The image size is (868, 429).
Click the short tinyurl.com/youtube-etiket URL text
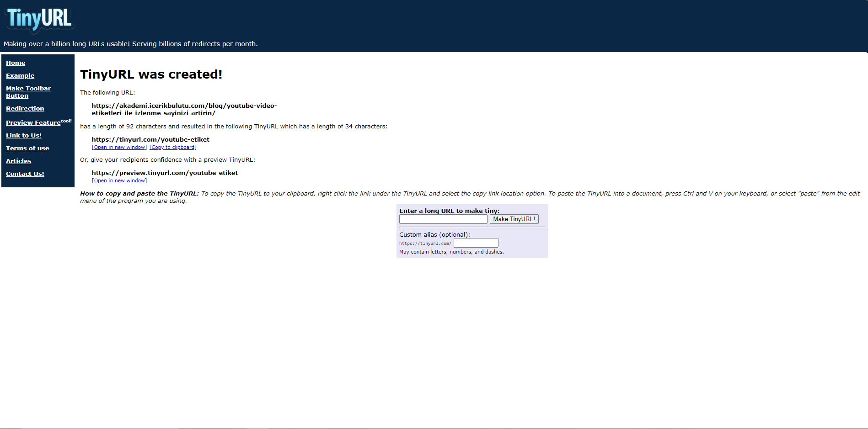click(x=150, y=140)
